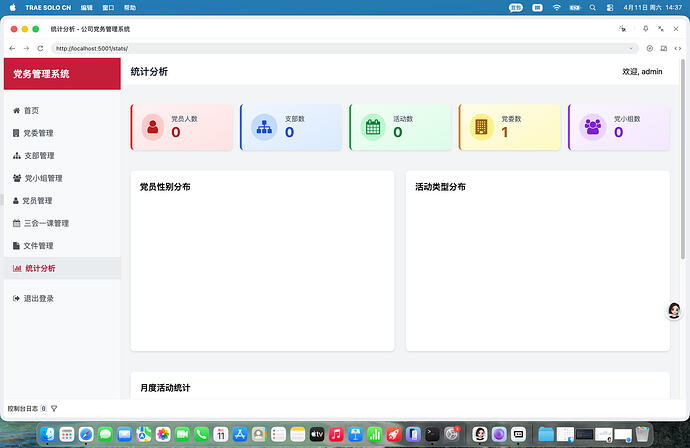Open the TRAE SOLO CN app menu
This screenshot has width=690, height=448.
click(48, 7)
